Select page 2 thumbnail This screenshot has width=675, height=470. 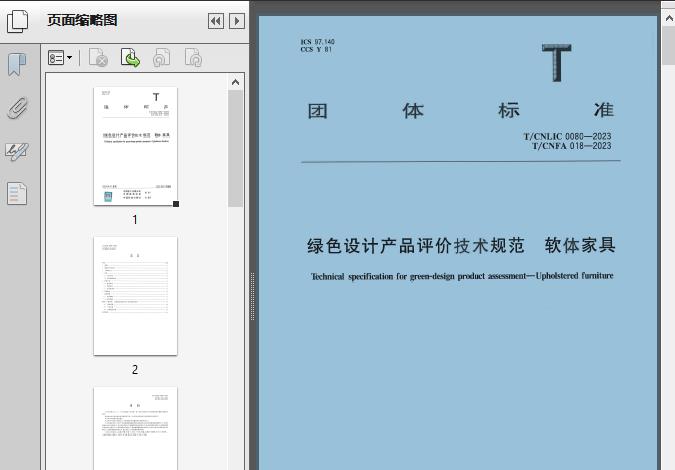135,296
